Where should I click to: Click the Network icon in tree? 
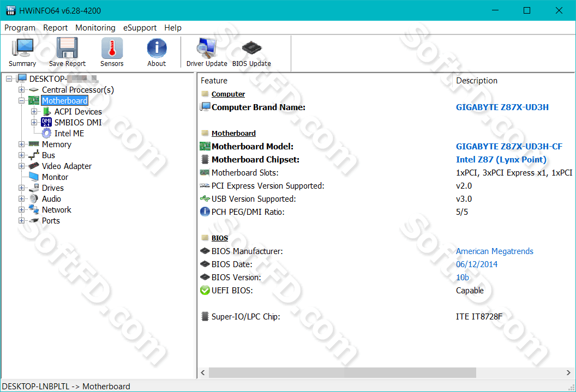tap(34, 209)
